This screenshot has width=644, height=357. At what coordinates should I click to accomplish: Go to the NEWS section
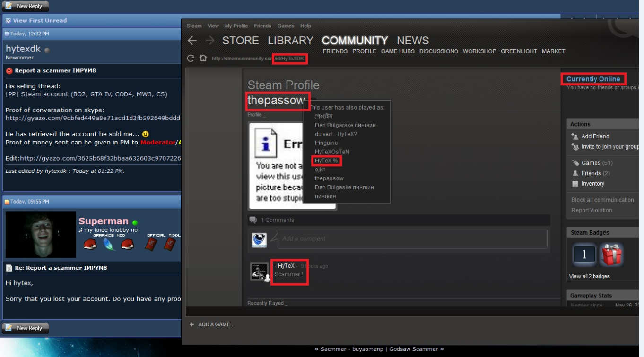click(413, 41)
